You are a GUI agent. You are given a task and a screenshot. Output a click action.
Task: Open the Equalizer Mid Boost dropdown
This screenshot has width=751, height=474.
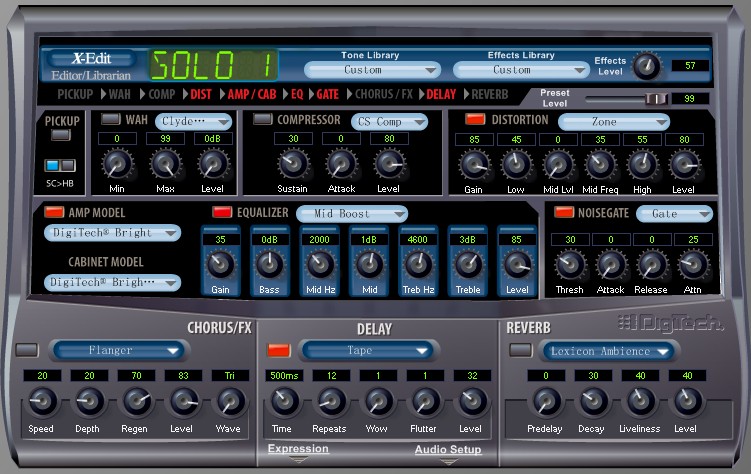[x=352, y=214]
